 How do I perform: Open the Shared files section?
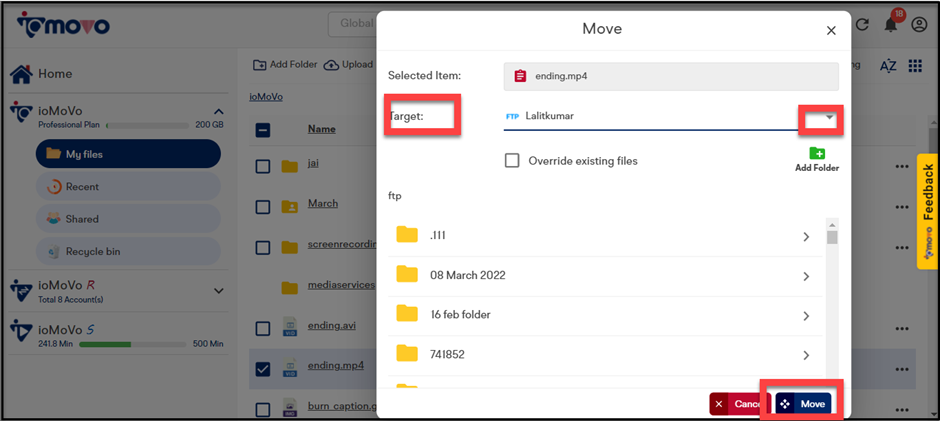[x=128, y=219]
